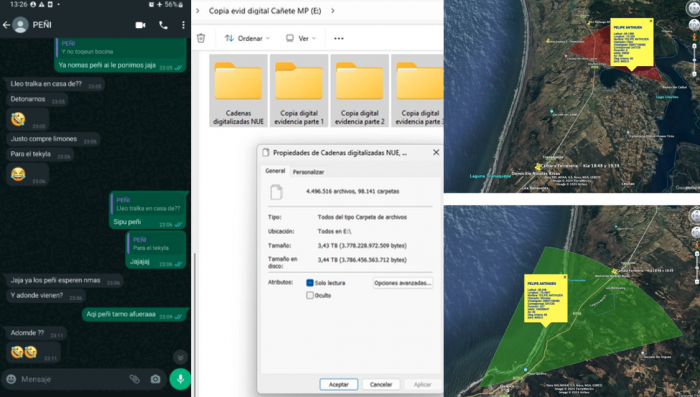Close the yellow FELIPE ANTIHUEN balloon in upper map
The height and width of the screenshot is (397, 700).
(651, 21)
